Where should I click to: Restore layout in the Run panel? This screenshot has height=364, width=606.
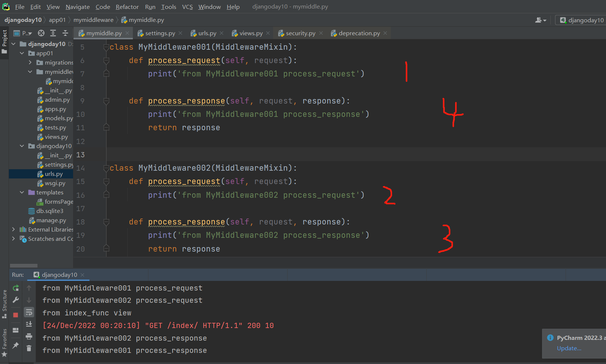pyautogui.click(x=16, y=330)
